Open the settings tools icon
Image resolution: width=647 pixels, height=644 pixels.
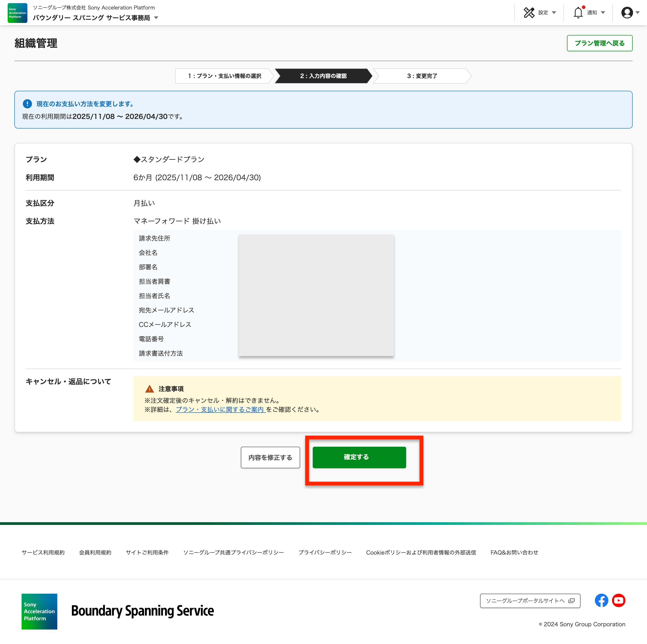(x=529, y=13)
